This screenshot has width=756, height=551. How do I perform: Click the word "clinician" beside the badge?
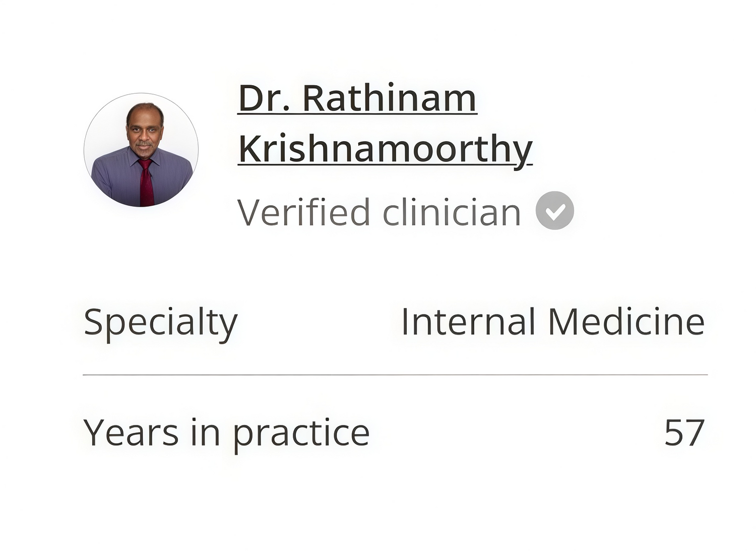click(452, 212)
